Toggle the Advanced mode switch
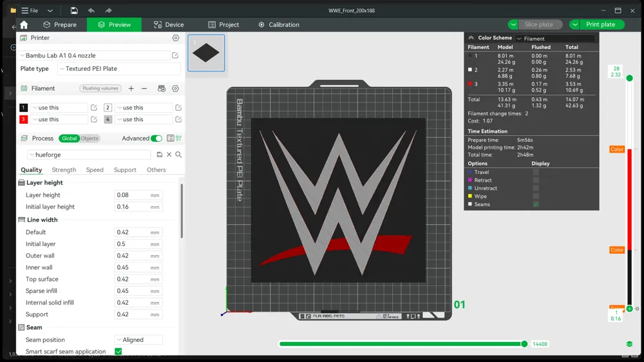 tap(156, 138)
